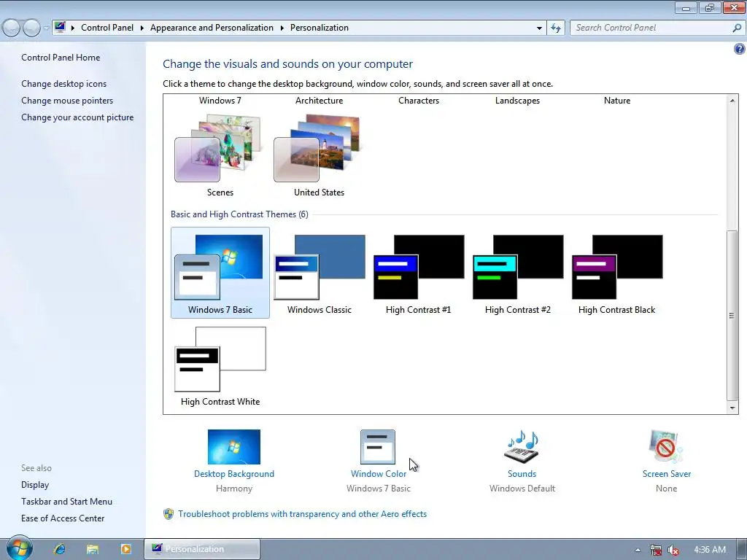747x560 pixels.
Task: Click the 4:36 AM clock
Action: [709, 550]
